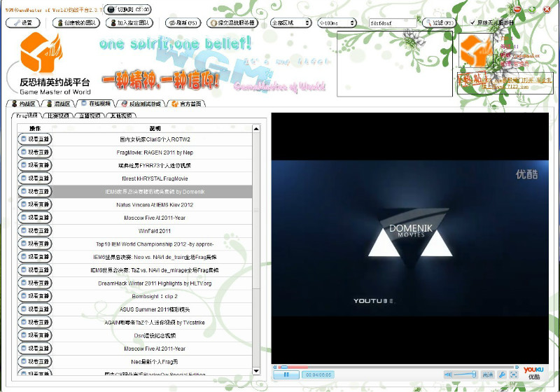
Task: Open 设置 settings button
Action: pos(23,23)
